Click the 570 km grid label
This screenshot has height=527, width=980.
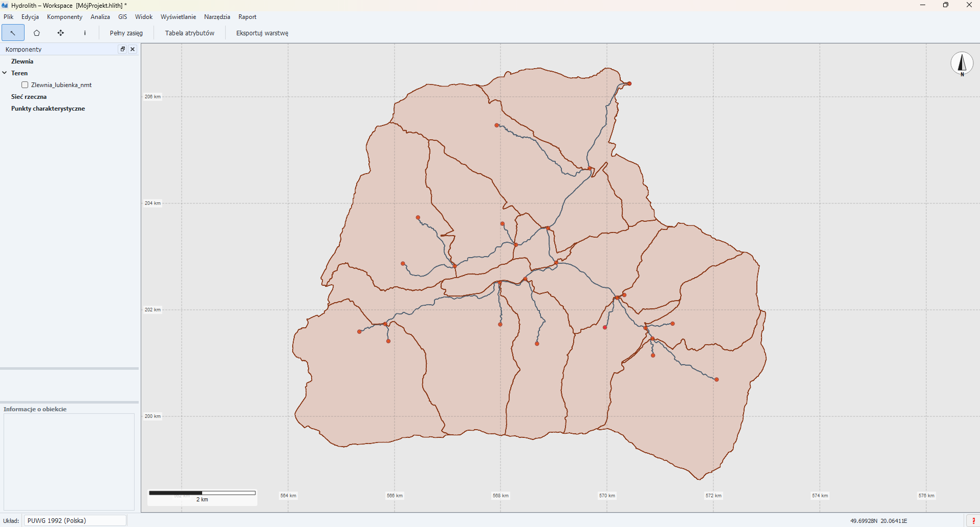[607, 495]
